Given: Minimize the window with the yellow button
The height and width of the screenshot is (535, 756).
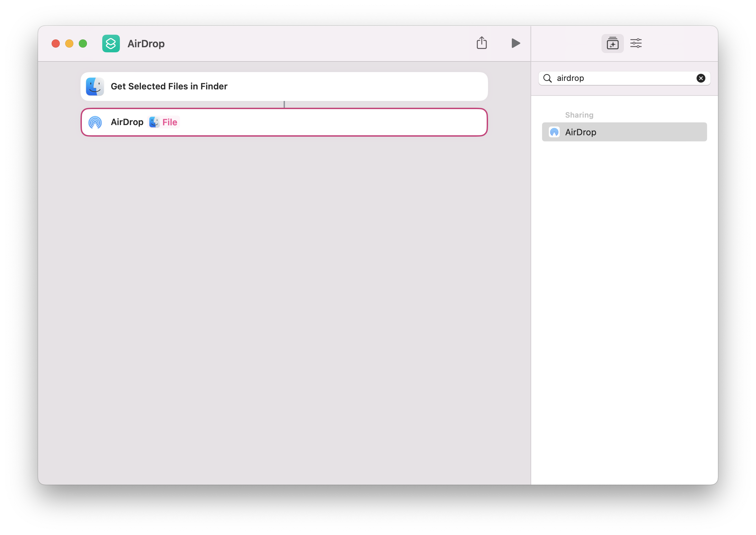Looking at the screenshot, I should (69, 44).
